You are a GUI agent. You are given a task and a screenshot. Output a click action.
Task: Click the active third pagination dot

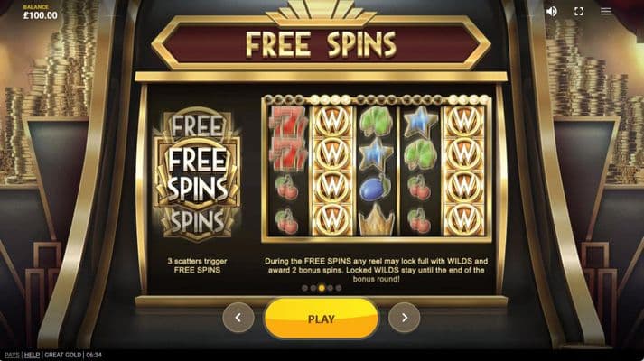click(322, 288)
